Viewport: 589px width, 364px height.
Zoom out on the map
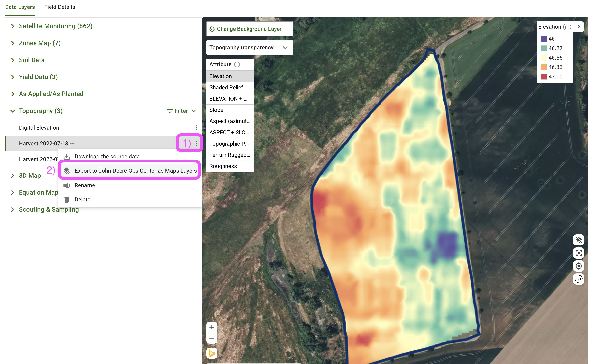tap(212, 338)
